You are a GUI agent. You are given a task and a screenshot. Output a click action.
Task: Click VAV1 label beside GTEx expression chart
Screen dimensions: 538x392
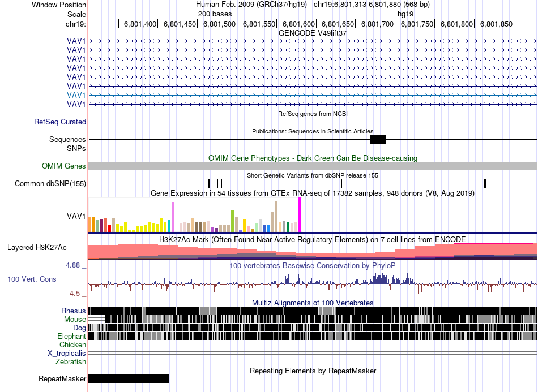76,216
